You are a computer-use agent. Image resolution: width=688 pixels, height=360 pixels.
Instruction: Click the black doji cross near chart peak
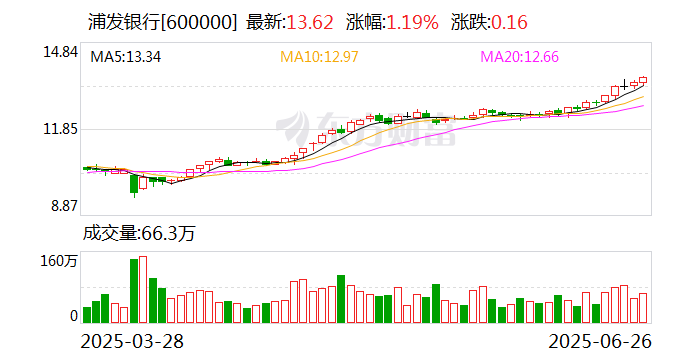pos(624,85)
